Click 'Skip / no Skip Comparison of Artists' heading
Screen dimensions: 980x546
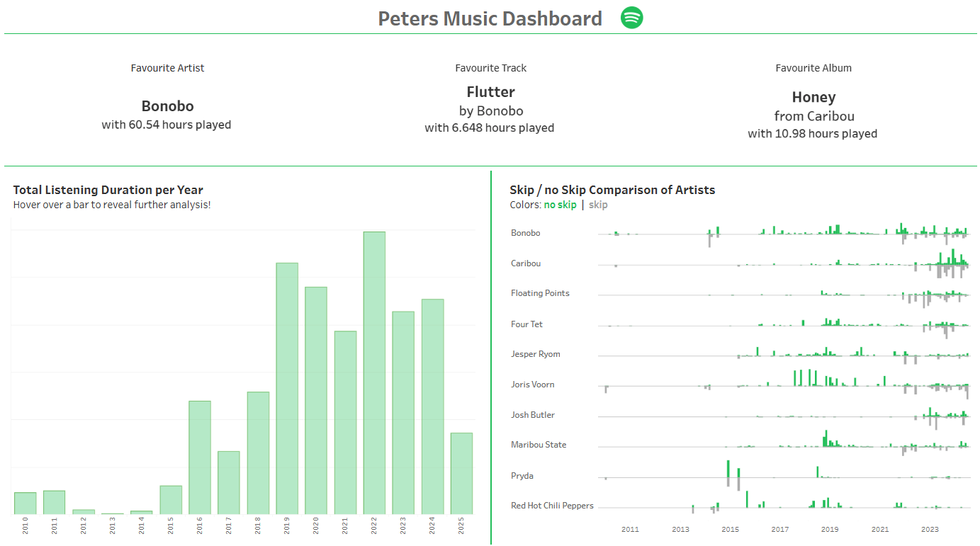click(x=612, y=190)
